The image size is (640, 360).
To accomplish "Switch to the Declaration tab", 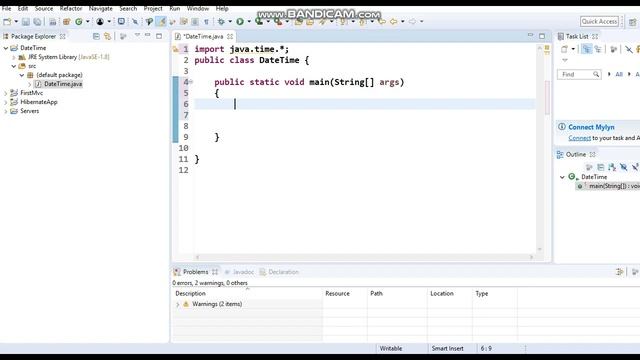I will coord(279,272).
